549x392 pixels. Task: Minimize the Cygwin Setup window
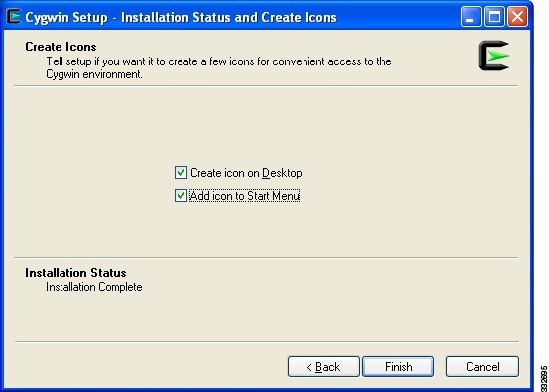pos(471,16)
